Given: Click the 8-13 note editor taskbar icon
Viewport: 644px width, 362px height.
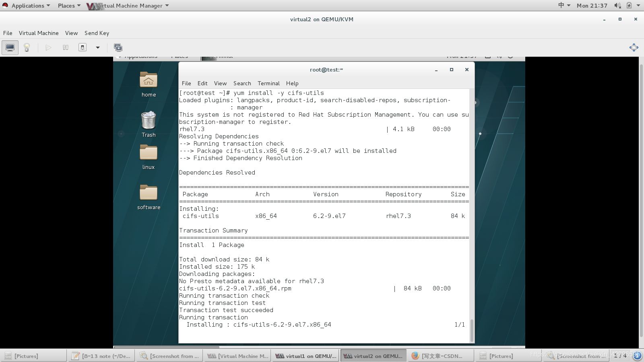Looking at the screenshot, I should pyautogui.click(x=75, y=356).
